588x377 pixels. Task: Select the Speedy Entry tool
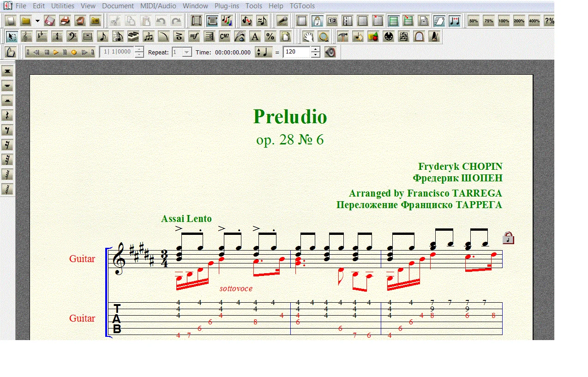click(x=118, y=36)
